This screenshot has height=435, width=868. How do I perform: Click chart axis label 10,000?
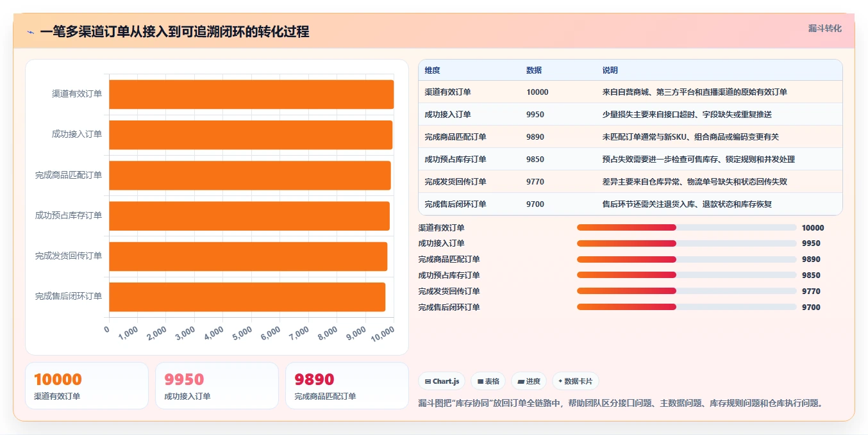click(383, 333)
